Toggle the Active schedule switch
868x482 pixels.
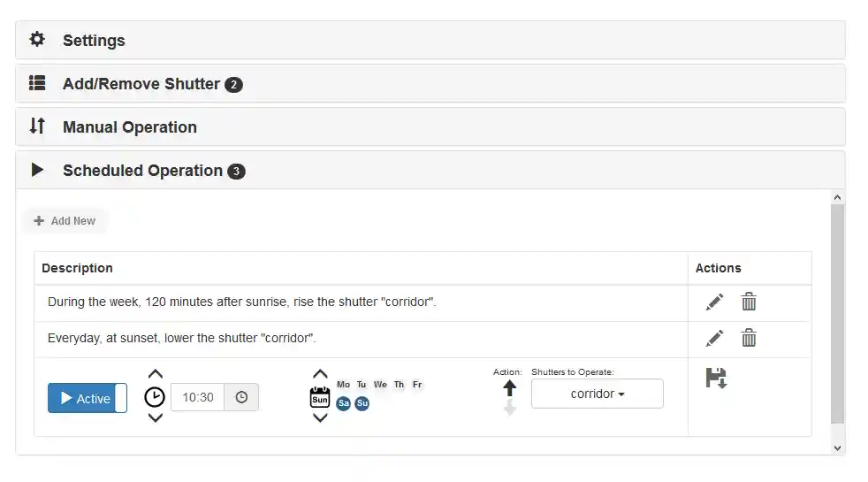point(88,398)
